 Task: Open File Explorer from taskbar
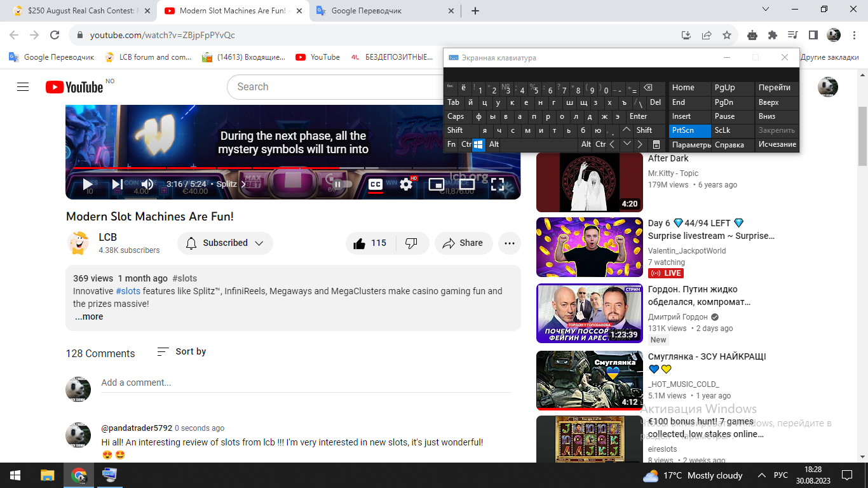point(48,475)
